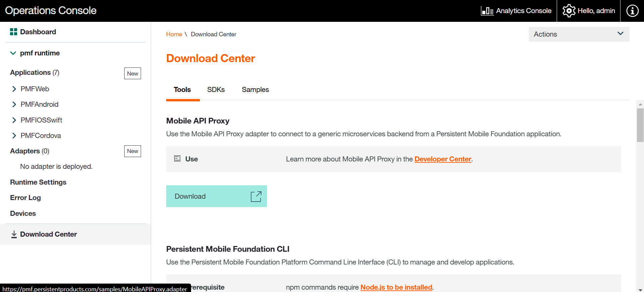Collapse the pmf runtime section
The width and height of the screenshot is (644, 292).
(13, 53)
